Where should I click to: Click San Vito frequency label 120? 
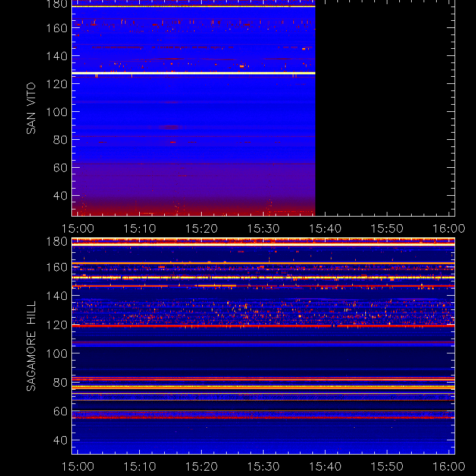click(x=57, y=84)
